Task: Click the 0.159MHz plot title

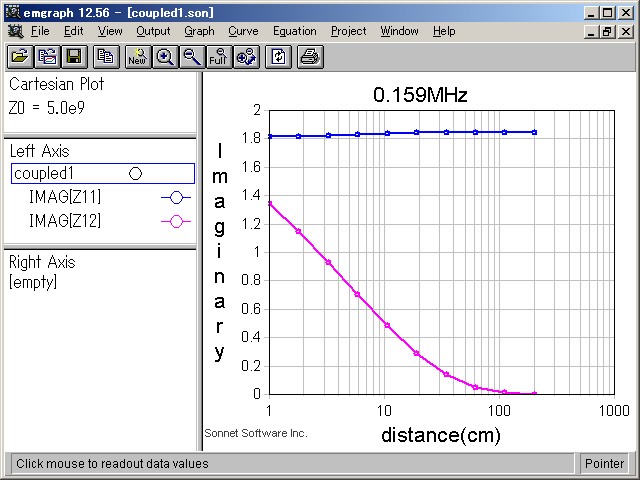Action: pyautogui.click(x=420, y=95)
